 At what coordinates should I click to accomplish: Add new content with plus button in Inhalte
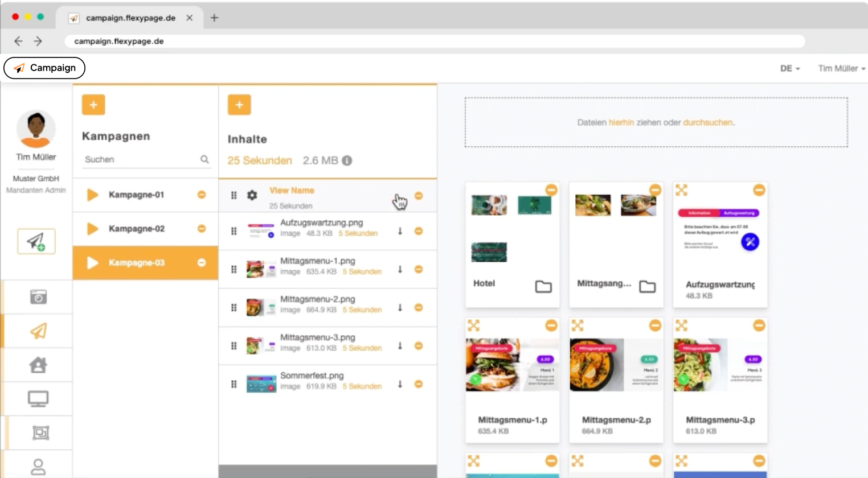click(239, 105)
